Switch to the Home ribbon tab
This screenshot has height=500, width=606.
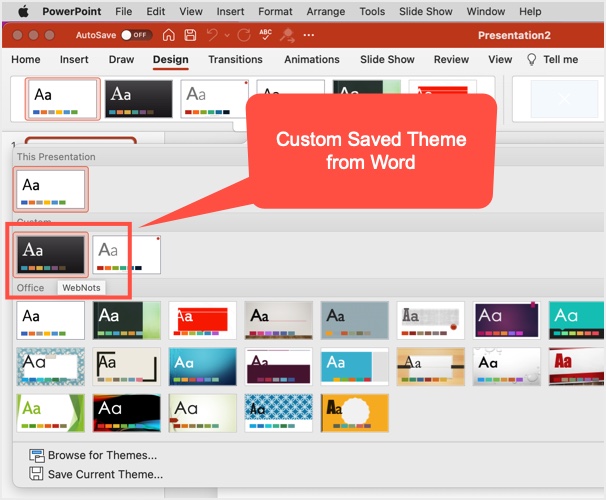pyautogui.click(x=26, y=60)
